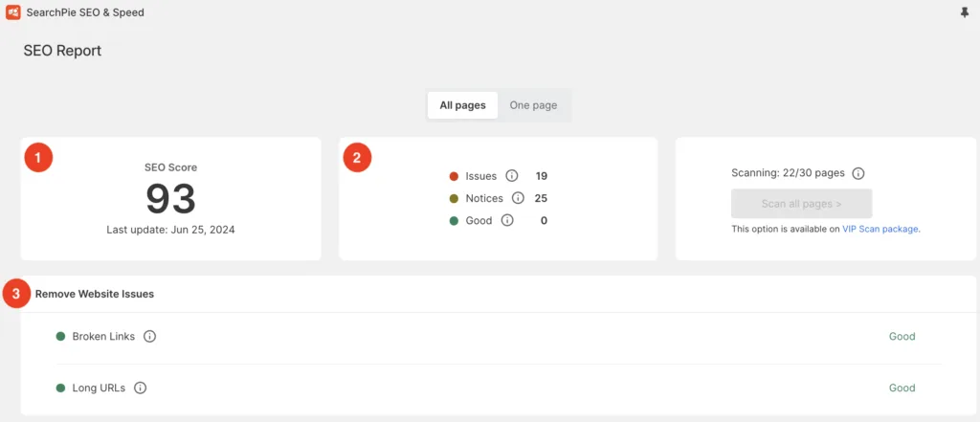Click the green dot beside Broken Links
Viewport: 980px width, 422px height.
pyautogui.click(x=60, y=336)
